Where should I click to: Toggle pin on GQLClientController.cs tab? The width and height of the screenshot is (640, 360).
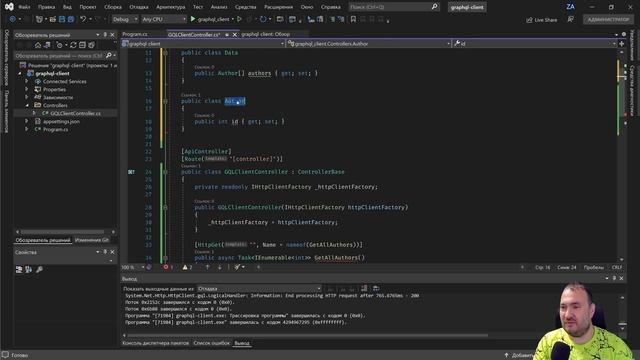(x=227, y=35)
